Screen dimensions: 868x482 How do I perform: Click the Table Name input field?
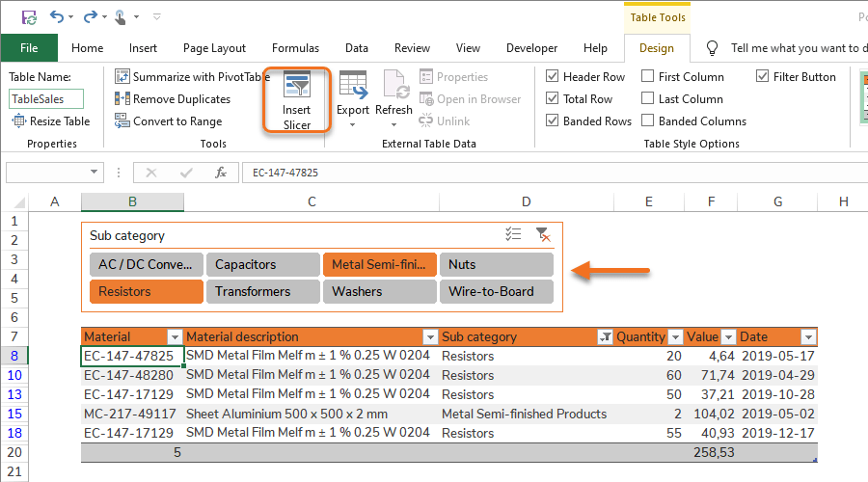(47, 99)
